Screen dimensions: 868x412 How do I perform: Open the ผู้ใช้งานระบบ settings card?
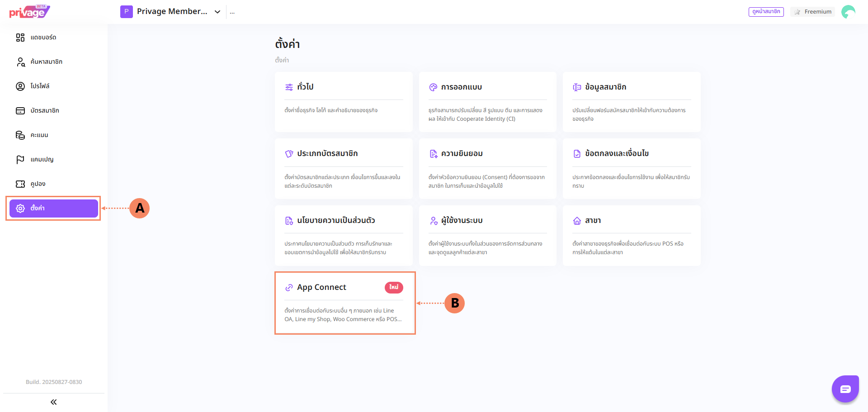(487, 236)
